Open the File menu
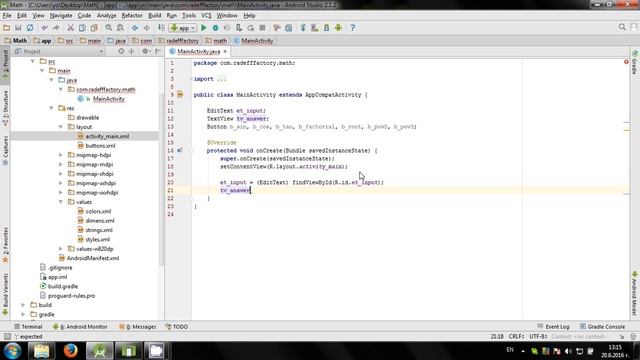The width and height of the screenshot is (640, 360). coord(7,16)
